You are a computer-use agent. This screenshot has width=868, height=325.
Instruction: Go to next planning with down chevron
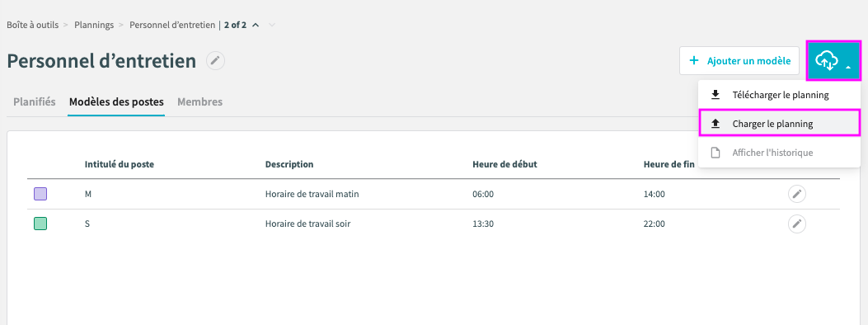[272, 25]
